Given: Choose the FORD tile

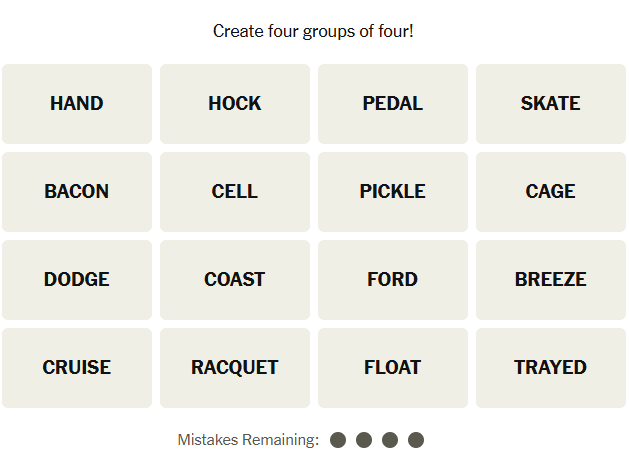Looking at the screenshot, I should coord(393,280).
